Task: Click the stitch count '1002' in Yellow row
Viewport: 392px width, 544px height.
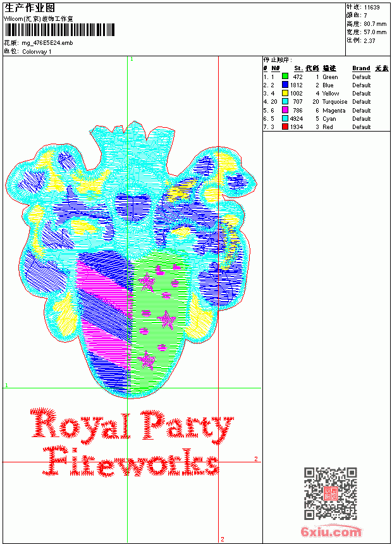Action: pos(297,94)
